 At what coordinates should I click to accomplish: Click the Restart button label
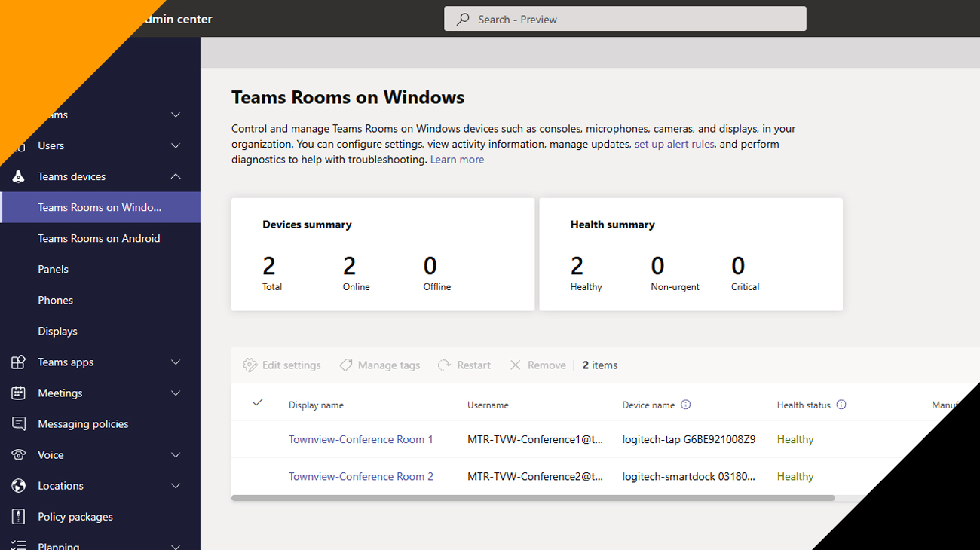coord(473,365)
